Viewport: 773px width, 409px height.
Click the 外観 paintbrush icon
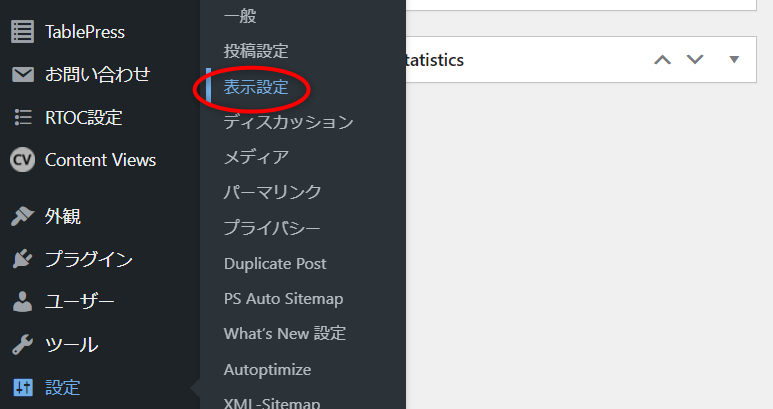tap(23, 216)
